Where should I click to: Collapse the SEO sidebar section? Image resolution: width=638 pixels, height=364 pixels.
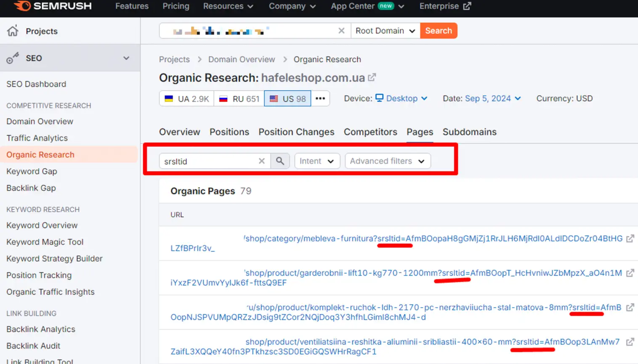pos(126,58)
